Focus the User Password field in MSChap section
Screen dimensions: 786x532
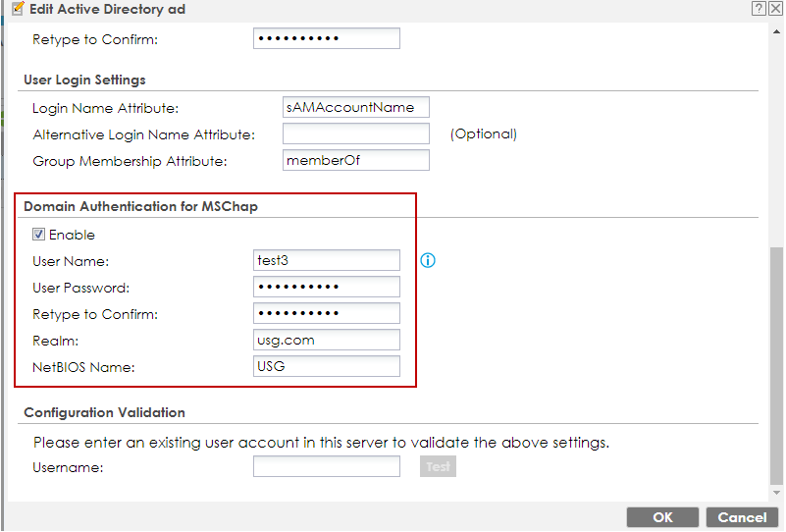[x=326, y=287]
